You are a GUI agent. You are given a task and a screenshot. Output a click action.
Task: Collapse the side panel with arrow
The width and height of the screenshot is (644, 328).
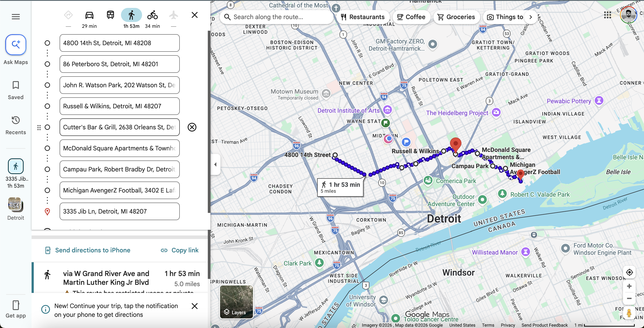pyautogui.click(x=215, y=164)
